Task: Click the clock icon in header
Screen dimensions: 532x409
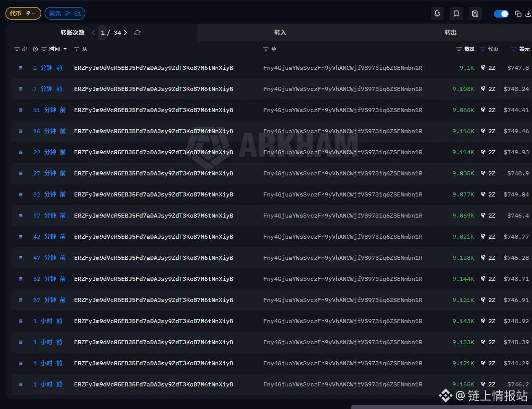Action: [x=35, y=49]
